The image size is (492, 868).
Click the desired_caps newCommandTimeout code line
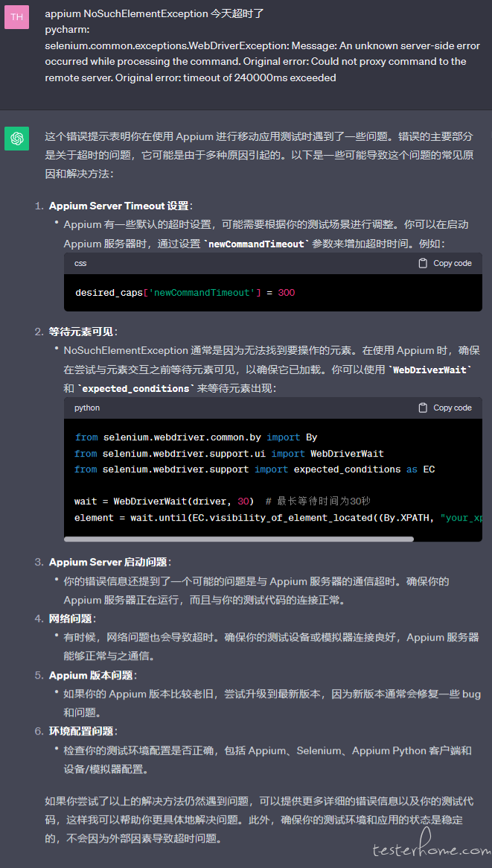(x=185, y=292)
